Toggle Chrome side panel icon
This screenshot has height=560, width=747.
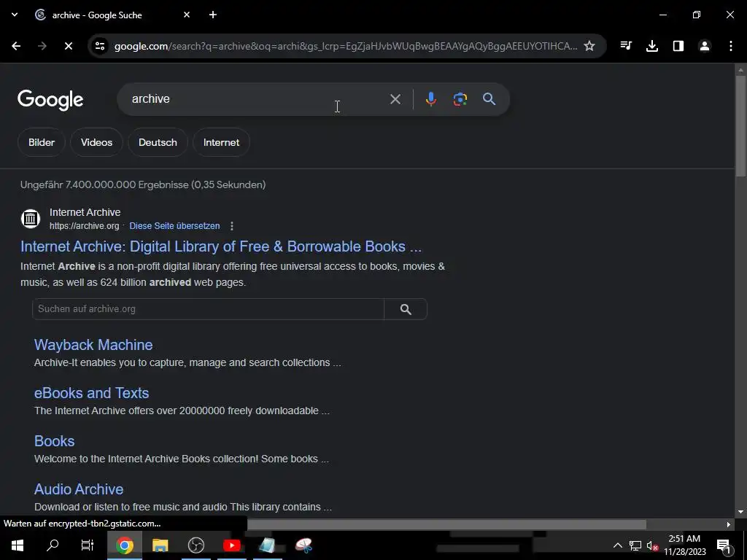point(678,46)
